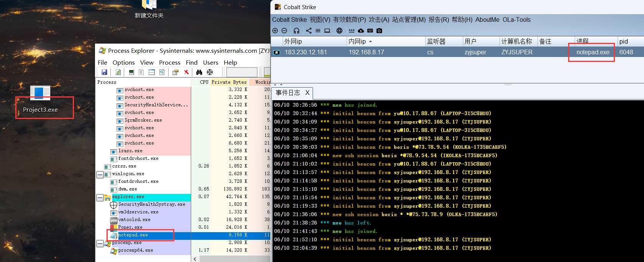Select notepad.exe row in Process Explorer
644x262 pixels.
tap(183, 235)
